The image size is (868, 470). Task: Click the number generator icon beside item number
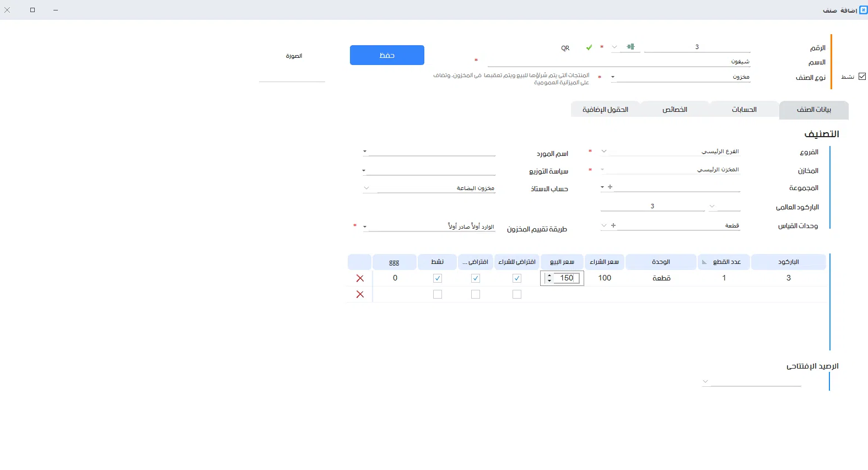coord(630,47)
